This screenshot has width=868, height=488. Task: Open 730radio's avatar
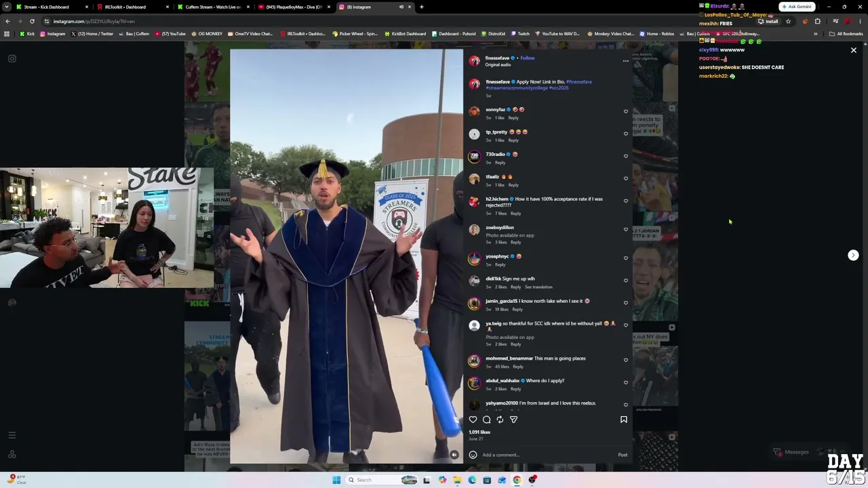click(x=474, y=157)
